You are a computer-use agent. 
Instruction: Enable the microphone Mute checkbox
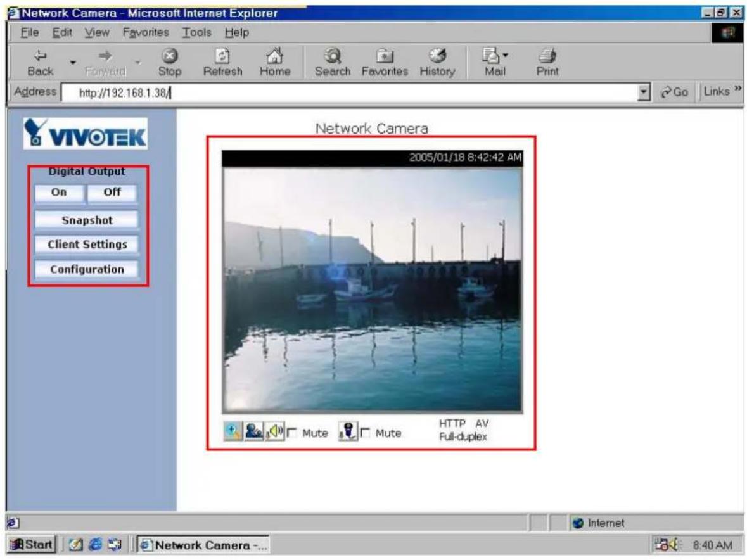[x=366, y=433]
